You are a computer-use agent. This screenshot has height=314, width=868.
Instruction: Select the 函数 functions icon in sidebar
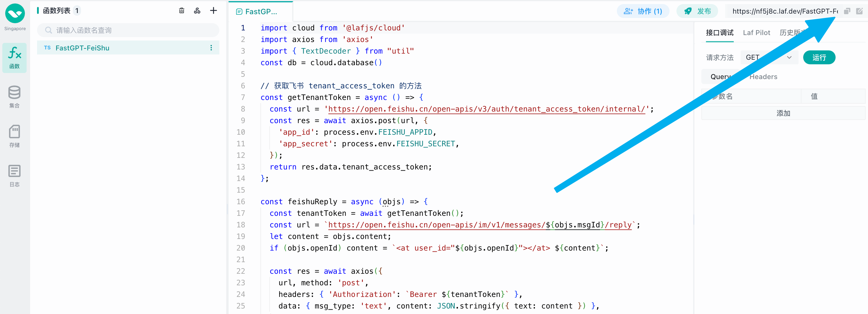[x=14, y=57]
